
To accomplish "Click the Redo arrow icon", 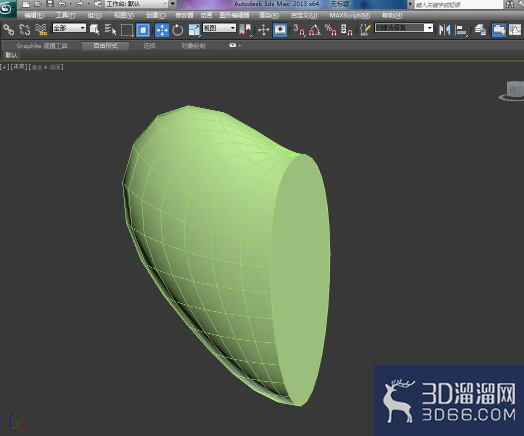I will coord(80,4).
